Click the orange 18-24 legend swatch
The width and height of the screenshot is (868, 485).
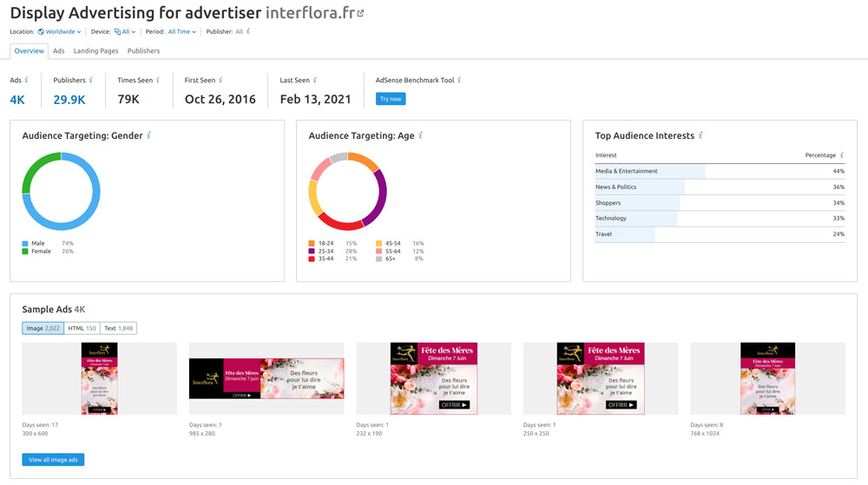tap(312, 243)
